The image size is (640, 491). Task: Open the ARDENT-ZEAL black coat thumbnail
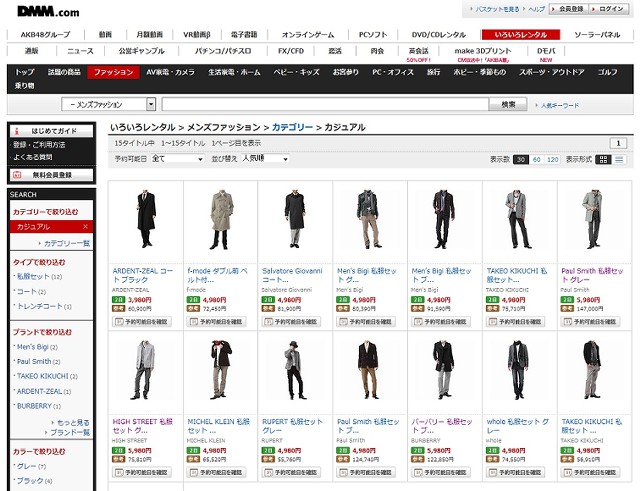[x=146, y=220]
